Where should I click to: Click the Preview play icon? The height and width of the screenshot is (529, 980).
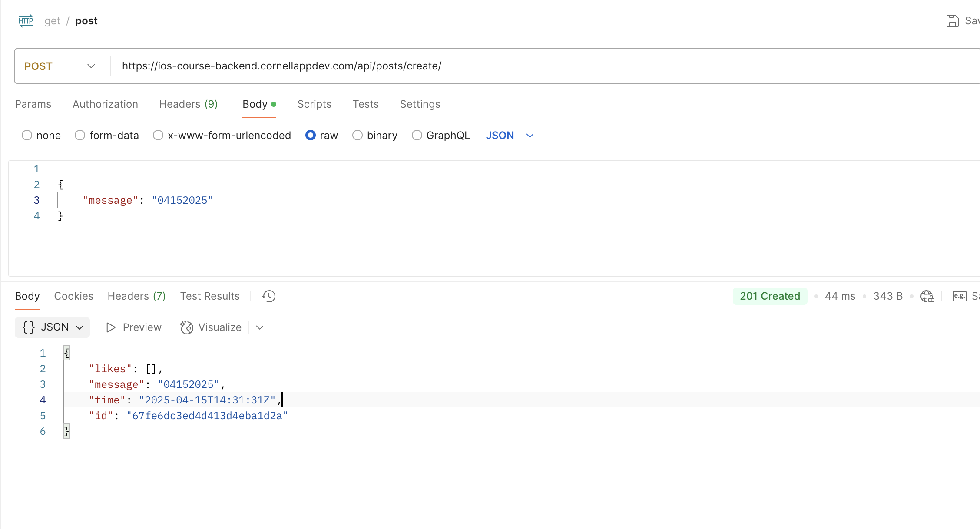pos(111,327)
